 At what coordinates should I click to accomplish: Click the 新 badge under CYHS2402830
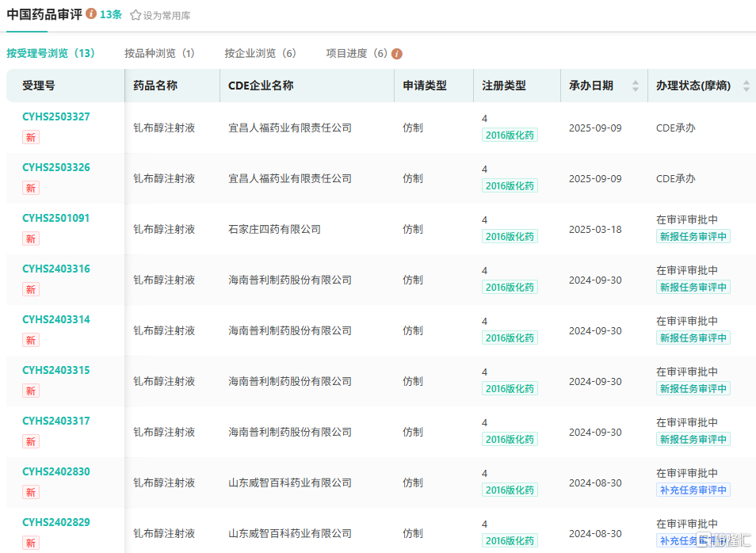point(31,492)
